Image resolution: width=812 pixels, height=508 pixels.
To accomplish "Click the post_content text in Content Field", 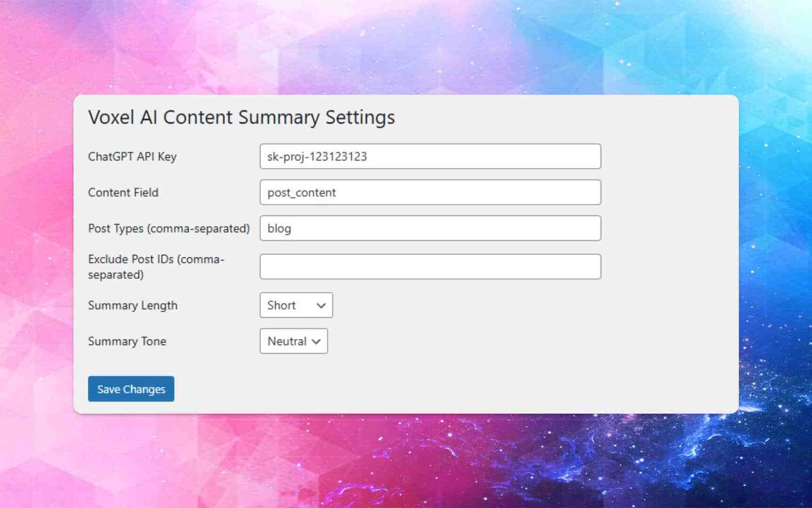I will (300, 192).
